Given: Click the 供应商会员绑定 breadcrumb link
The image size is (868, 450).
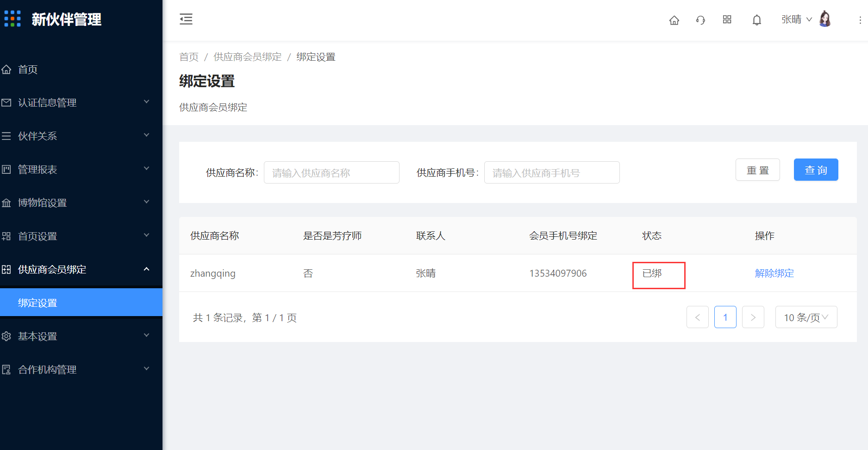Looking at the screenshot, I should point(248,57).
